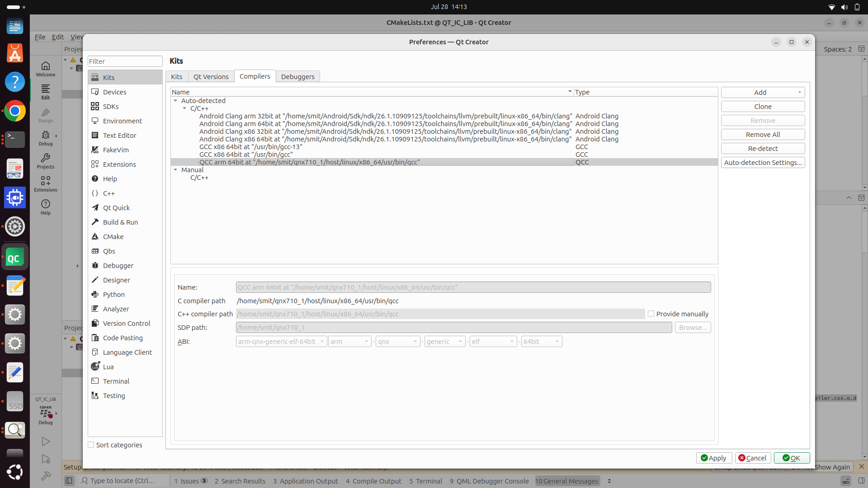Click Remove All compilers

coord(763,134)
